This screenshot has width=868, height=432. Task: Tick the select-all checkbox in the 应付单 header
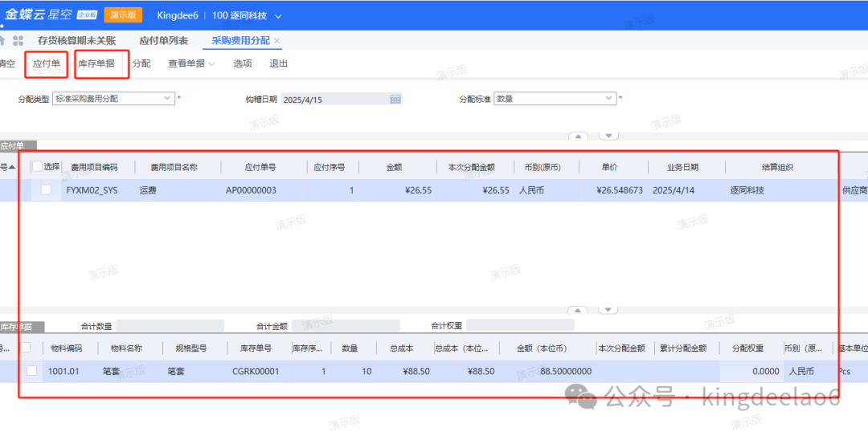[x=37, y=167]
